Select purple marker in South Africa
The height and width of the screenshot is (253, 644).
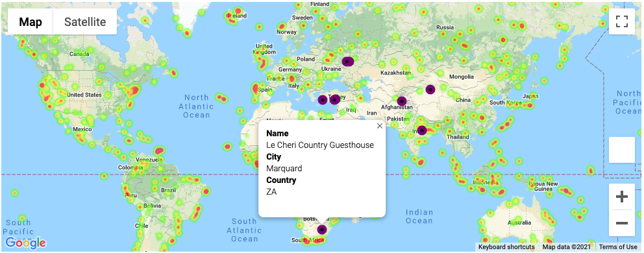point(323,229)
